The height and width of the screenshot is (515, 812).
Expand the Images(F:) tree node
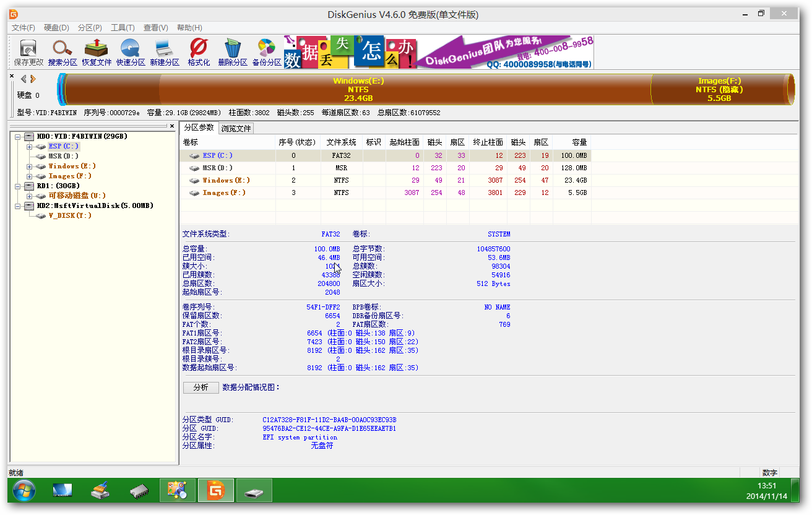pos(29,176)
